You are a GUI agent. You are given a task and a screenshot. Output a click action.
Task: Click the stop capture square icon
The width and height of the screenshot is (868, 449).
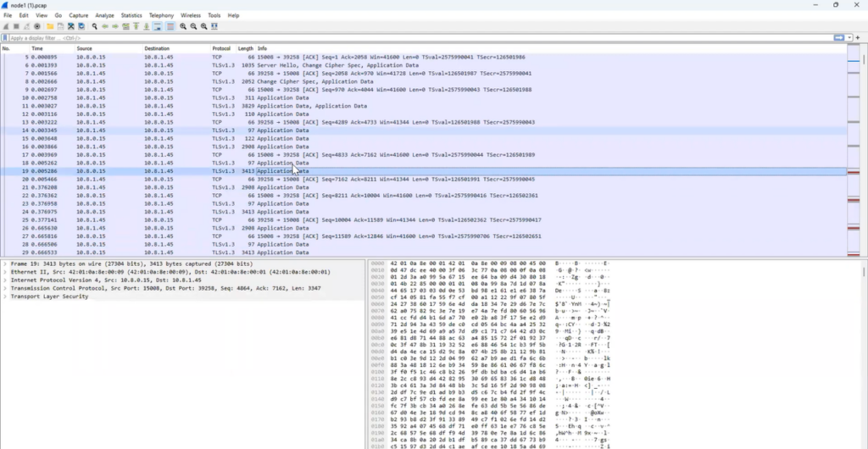click(16, 26)
